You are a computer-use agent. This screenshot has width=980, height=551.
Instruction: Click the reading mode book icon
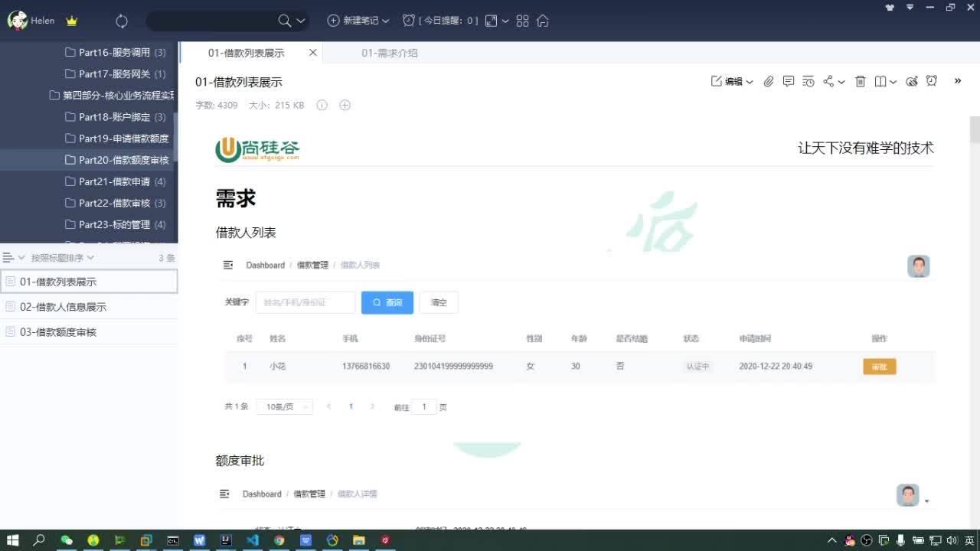tap(881, 81)
